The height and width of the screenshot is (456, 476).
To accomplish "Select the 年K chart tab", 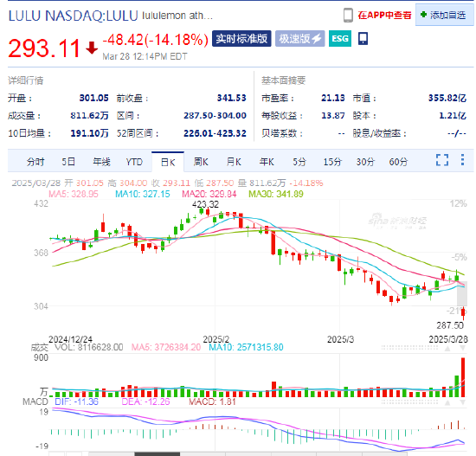I will pos(267,162).
